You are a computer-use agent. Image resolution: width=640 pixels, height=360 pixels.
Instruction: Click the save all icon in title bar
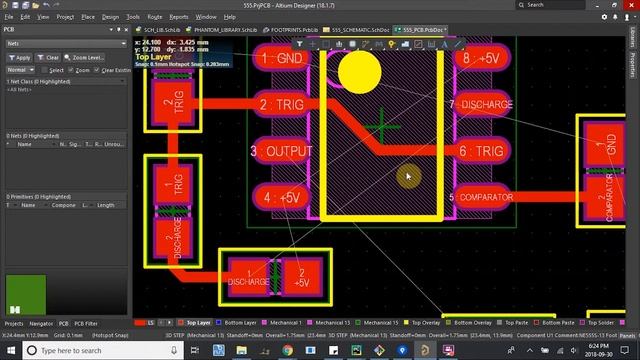pos(25,5)
